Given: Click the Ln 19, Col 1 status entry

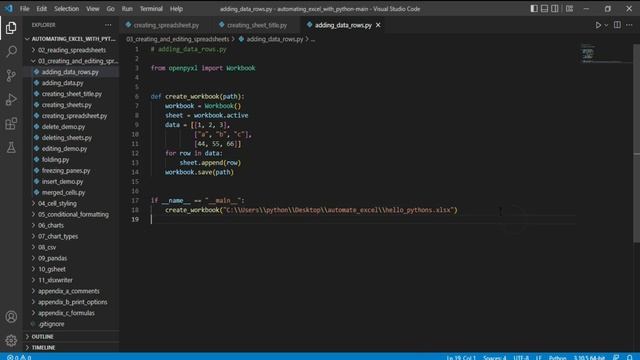Looking at the screenshot, I should click(x=461, y=357).
